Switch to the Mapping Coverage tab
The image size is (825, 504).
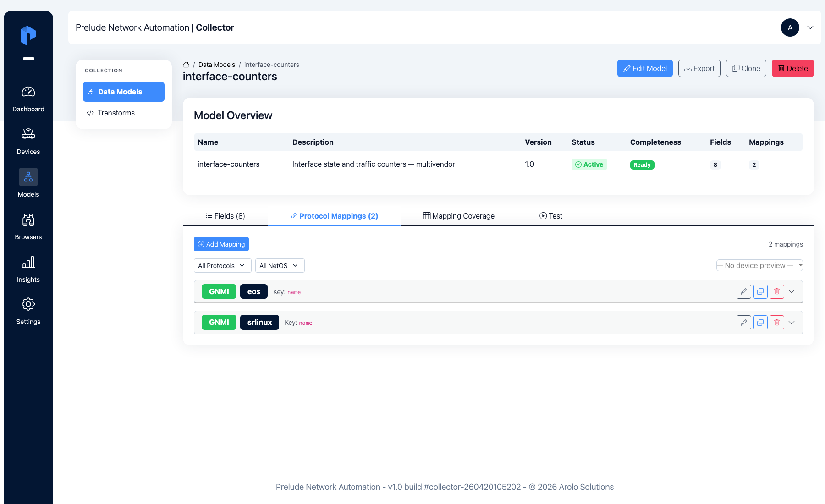click(458, 216)
